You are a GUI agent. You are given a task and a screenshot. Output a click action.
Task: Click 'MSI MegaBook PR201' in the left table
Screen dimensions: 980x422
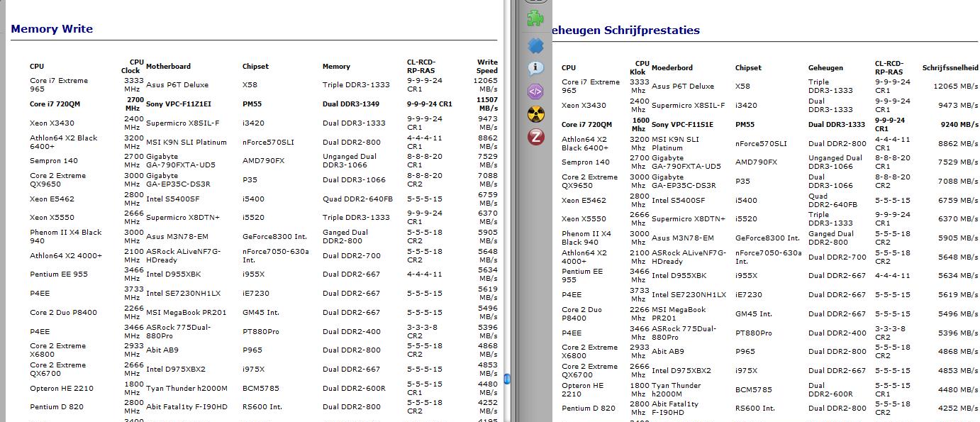tap(186, 312)
